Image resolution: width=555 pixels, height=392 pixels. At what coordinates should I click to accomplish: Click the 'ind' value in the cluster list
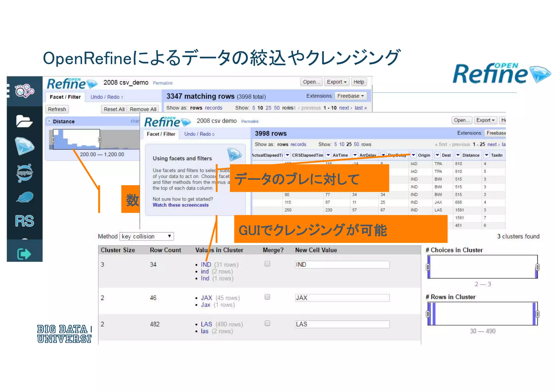pos(205,272)
